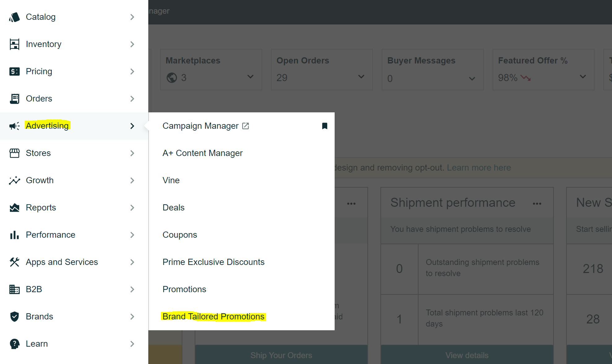Toggle bookmark icon in Campaign Manager

click(x=325, y=126)
